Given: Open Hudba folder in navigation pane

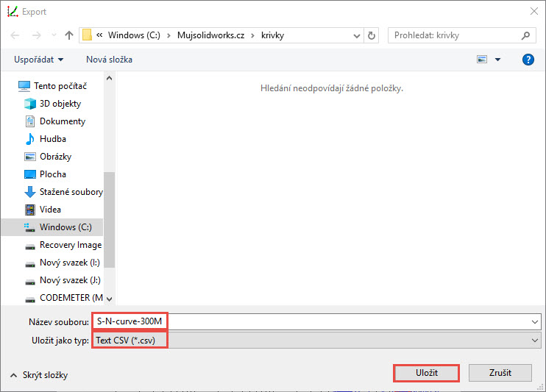Looking at the screenshot, I should click(53, 139).
